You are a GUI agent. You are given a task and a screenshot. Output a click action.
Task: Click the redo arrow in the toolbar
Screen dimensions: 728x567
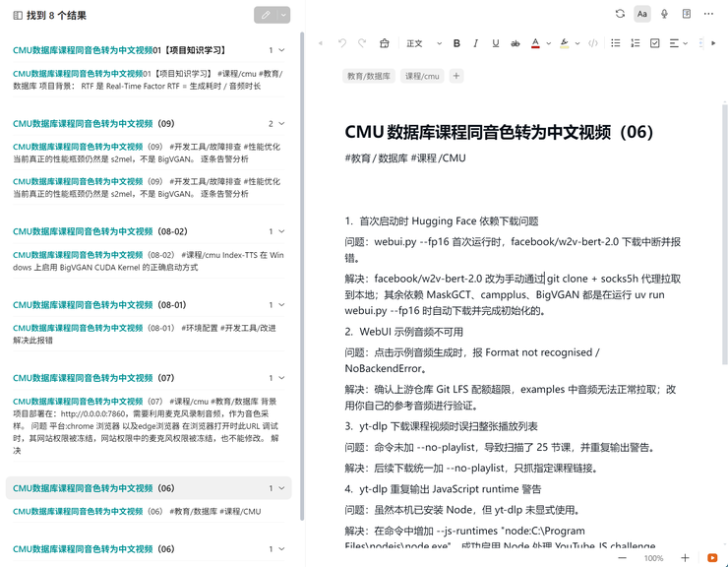(362, 43)
